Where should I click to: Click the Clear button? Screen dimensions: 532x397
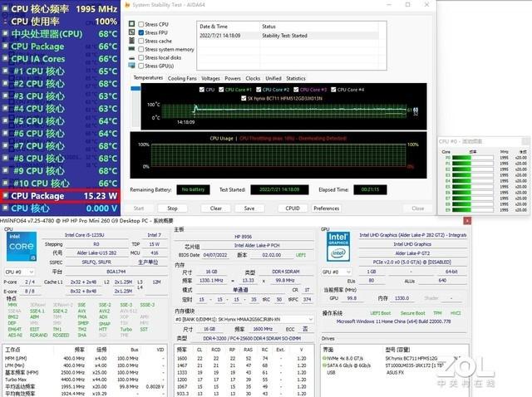(x=216, y=208)
